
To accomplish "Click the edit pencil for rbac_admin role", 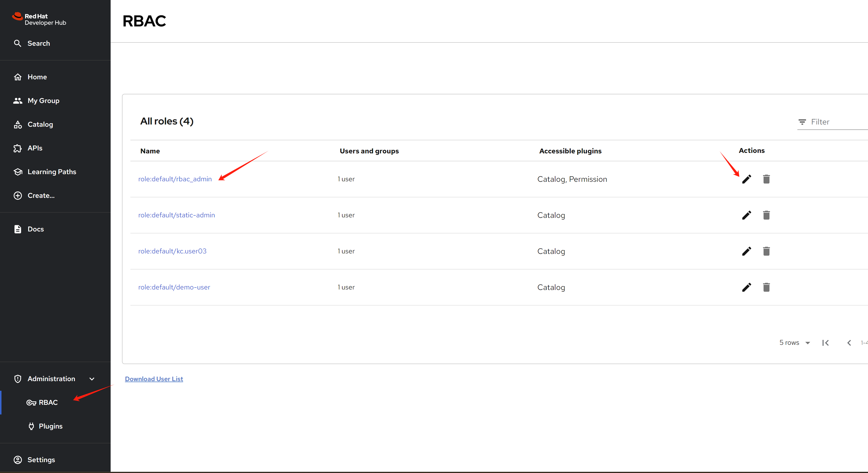I will click(746, 179).
